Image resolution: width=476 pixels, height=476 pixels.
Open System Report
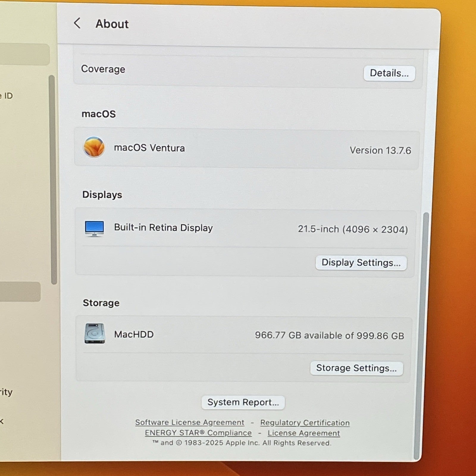click(x=243, y=402)
